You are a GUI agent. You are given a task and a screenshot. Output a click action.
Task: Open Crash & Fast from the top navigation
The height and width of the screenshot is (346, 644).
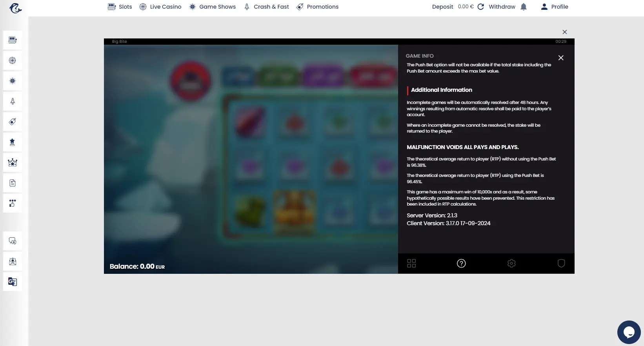(266, 7)
